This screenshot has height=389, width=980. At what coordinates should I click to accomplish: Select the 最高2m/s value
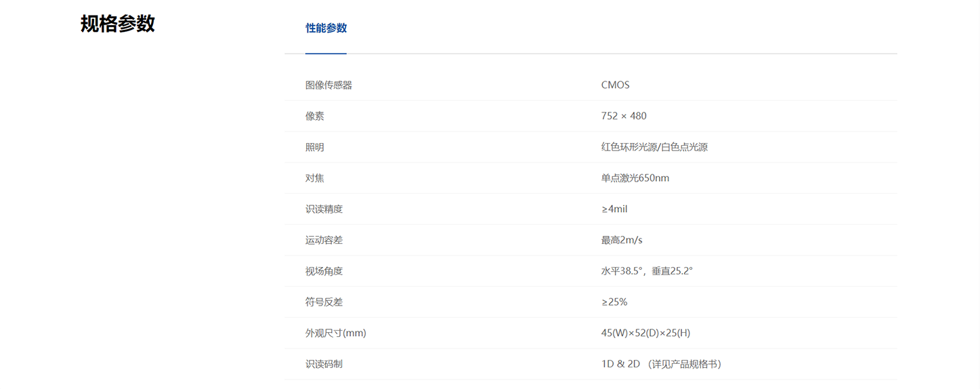[x=622, y=240]
